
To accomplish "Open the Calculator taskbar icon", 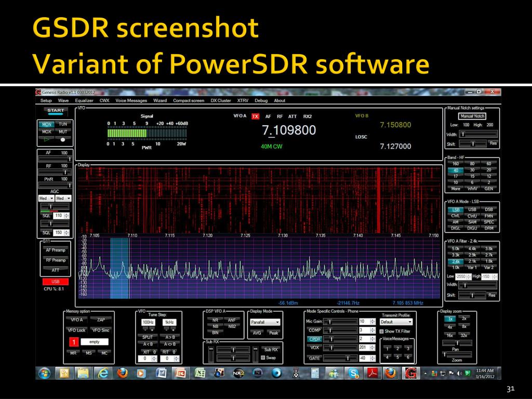I will click(315, 373).
